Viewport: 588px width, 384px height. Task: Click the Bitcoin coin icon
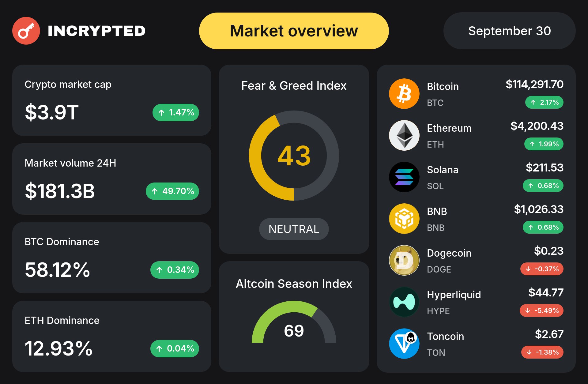tap(404, 94)
